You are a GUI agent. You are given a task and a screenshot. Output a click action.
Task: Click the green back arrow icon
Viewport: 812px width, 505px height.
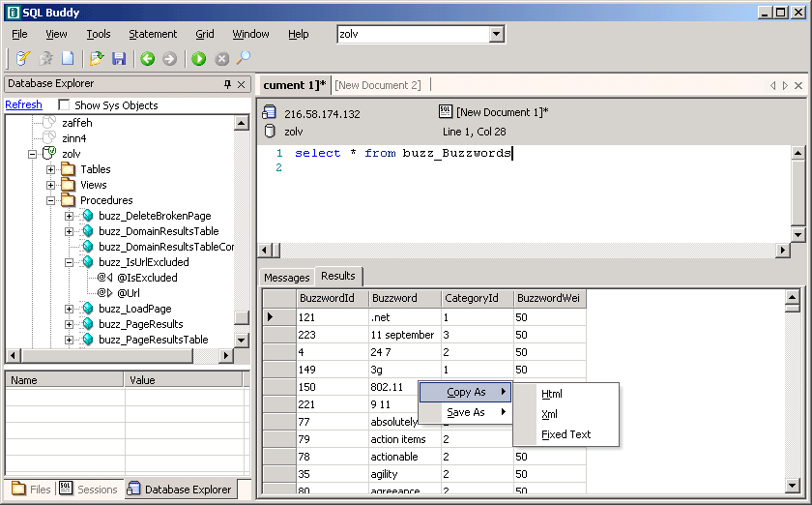click(147, 59)
